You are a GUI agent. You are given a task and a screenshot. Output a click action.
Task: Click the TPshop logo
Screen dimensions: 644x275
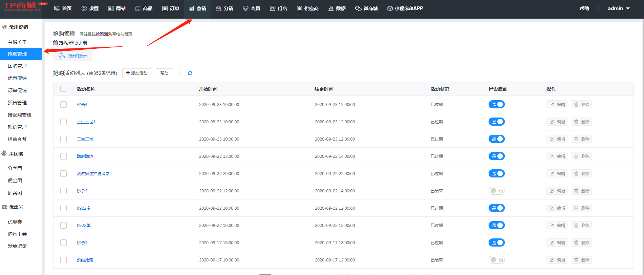(22, 7)
